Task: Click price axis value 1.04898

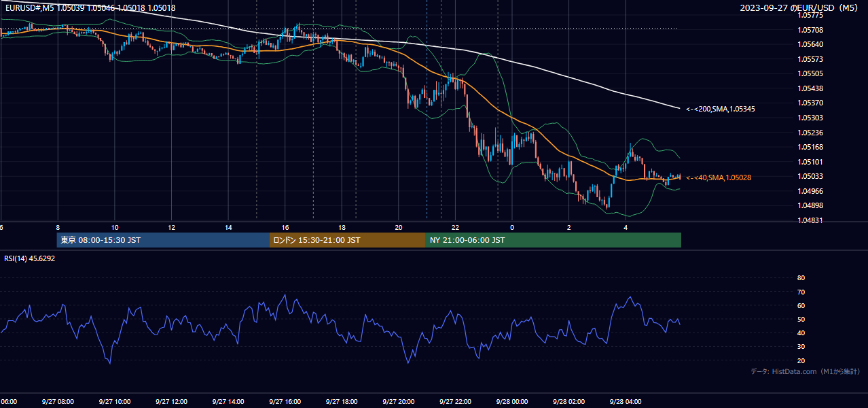Action: [x=810, y=205]
